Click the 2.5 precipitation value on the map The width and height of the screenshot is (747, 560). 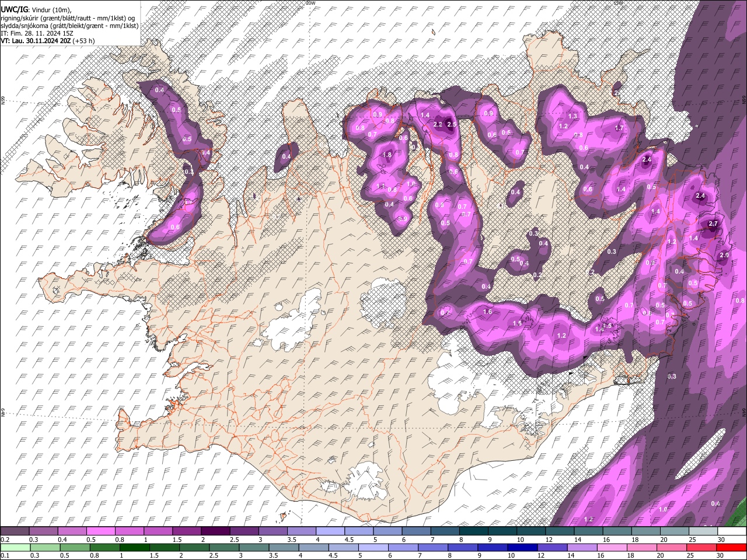pos(451,124)
